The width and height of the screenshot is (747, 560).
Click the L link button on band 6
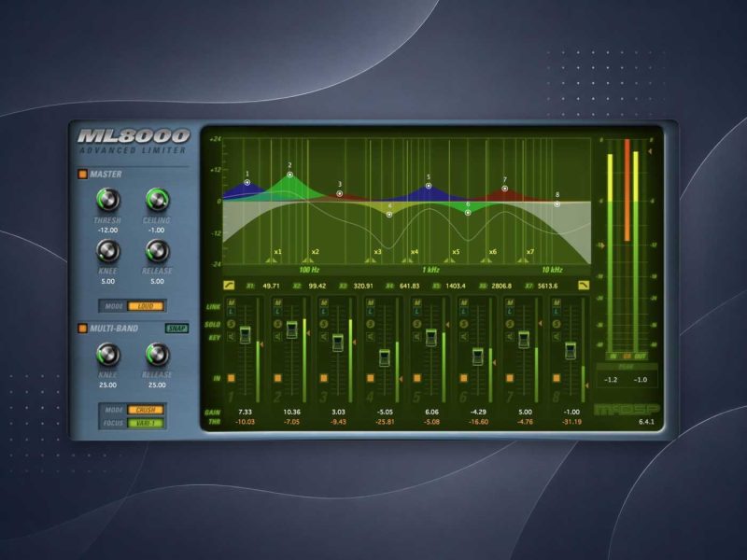pyautogui.click(x=463, y=312)
